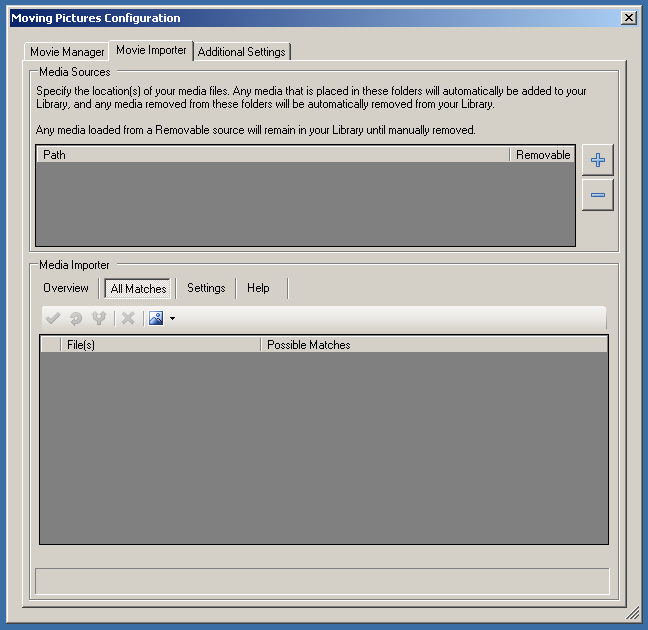
Task: Open the Help tab in Media Importer
Action: tap(258, 288)
